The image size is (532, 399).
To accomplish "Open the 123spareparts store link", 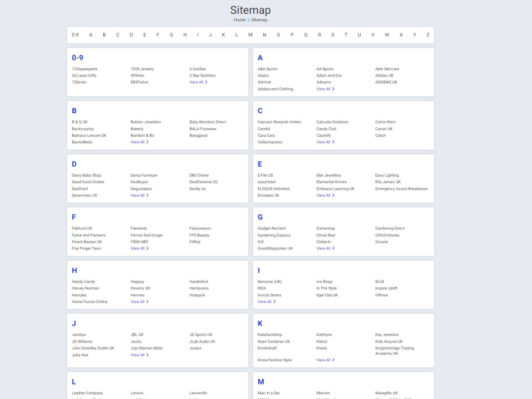I will click(85, 69).
